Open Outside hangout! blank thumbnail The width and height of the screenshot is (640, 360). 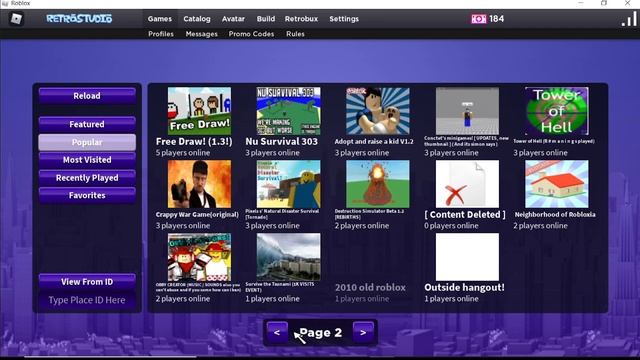[467, 257]
